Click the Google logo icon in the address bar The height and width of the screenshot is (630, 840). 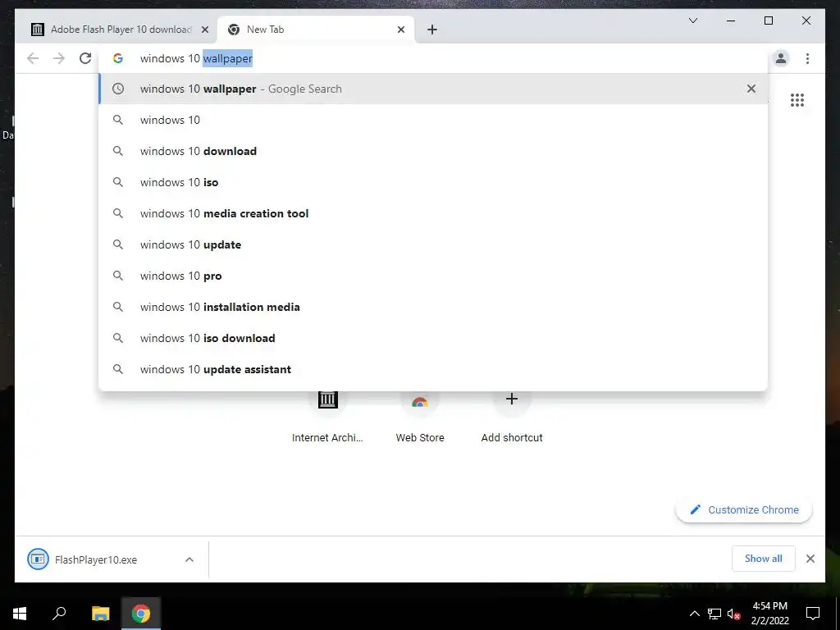118,58
